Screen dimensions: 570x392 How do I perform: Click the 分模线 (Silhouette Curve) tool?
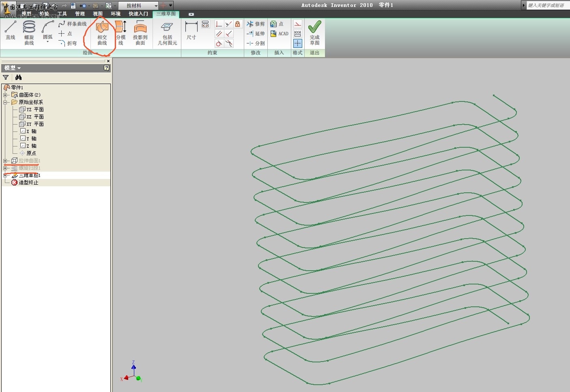121,32
